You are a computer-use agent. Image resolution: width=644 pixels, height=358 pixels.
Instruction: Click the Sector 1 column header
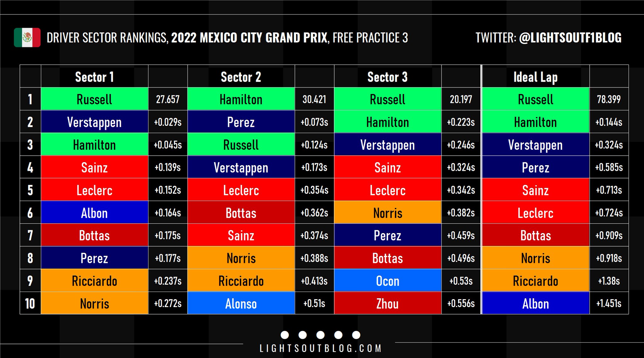tap(94, 77)
